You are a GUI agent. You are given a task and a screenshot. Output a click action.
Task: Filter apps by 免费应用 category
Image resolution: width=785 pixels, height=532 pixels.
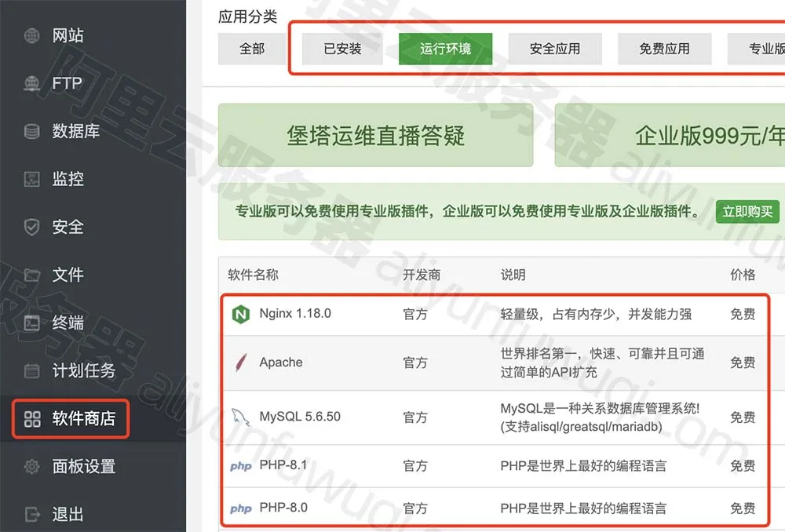pyautogui.click(x=665, y=48)
